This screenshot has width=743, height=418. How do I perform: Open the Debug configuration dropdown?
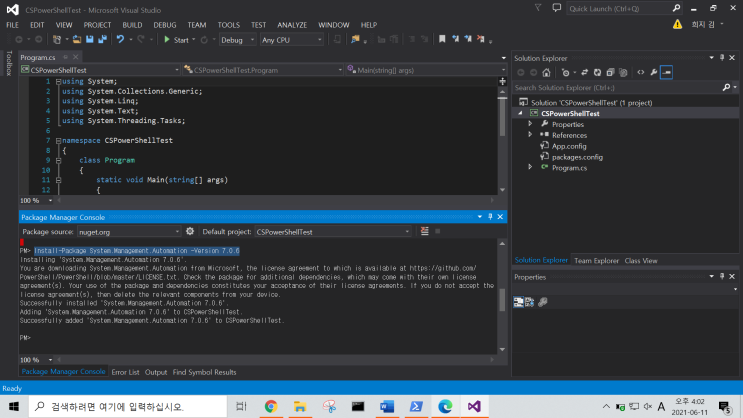pos(237,40)
